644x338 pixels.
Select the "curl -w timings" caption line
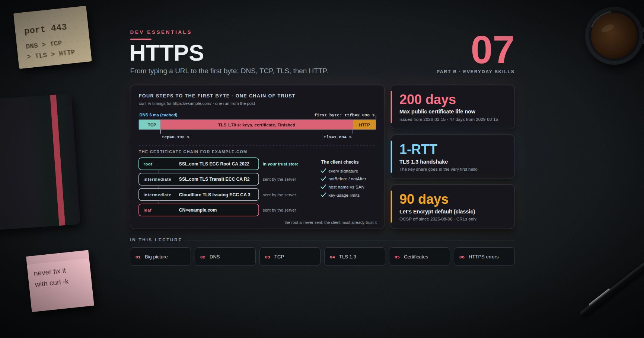pos(197,103)
